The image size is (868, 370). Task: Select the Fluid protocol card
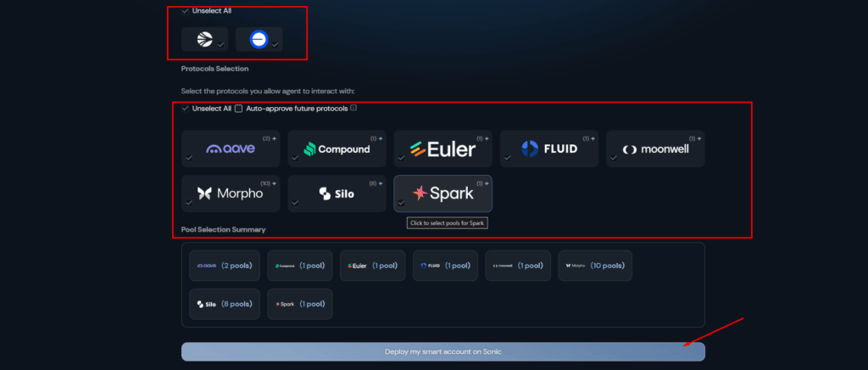pos(548,149)
